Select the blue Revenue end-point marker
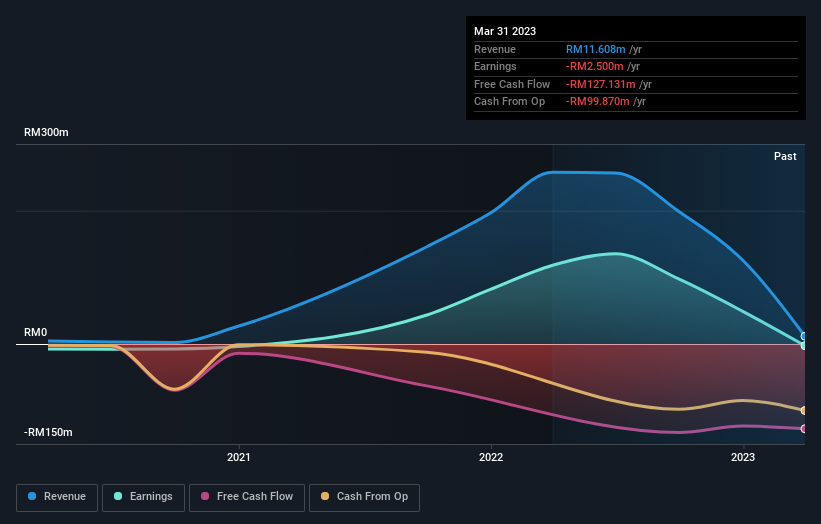This screenshot has height=524, width=821. pos(804,336)
